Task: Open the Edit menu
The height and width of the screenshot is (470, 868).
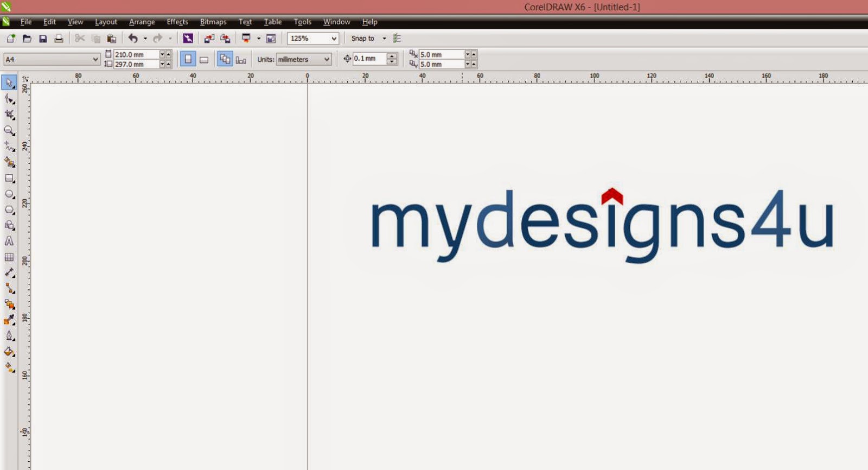Action: coord(49,22)
